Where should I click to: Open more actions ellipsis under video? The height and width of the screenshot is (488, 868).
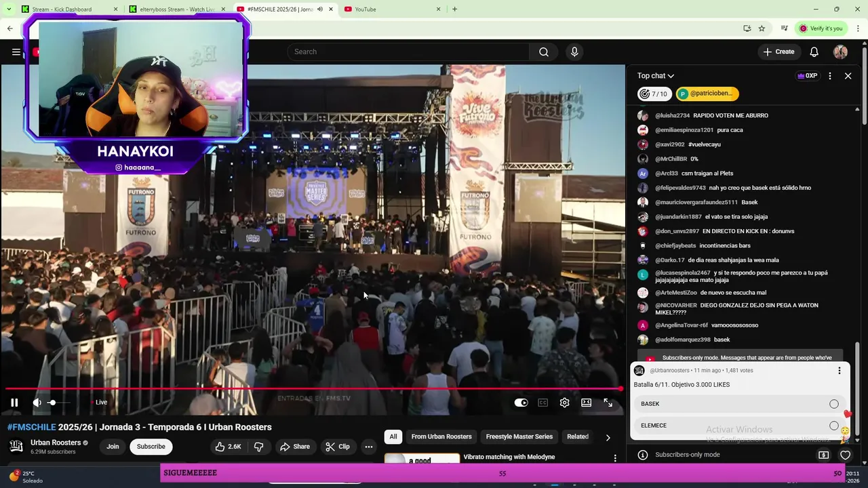tap(368, 447)
